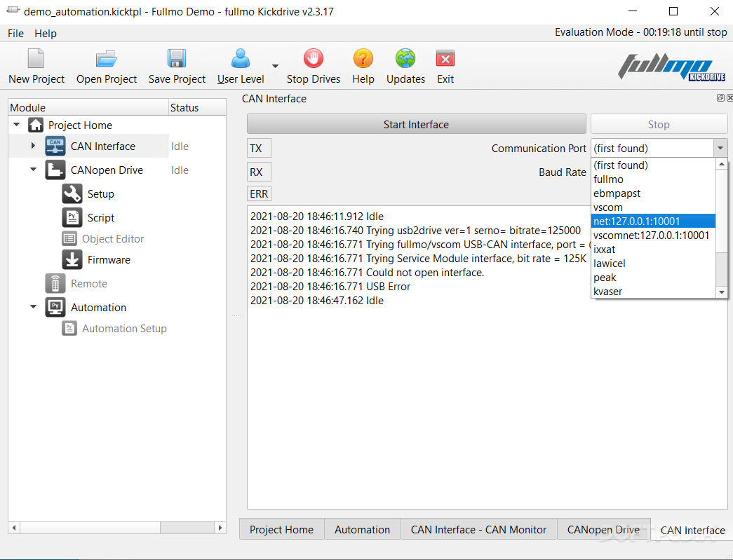This screenshot has width=733, height=560.
Task: Click the ERR indicator button
Action: pos(259,193)
